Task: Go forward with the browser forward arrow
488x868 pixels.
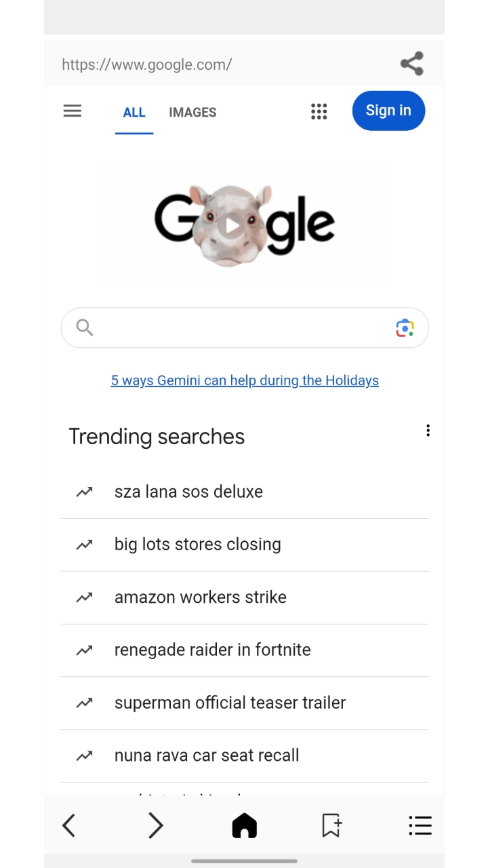Action: pos(156,825)
